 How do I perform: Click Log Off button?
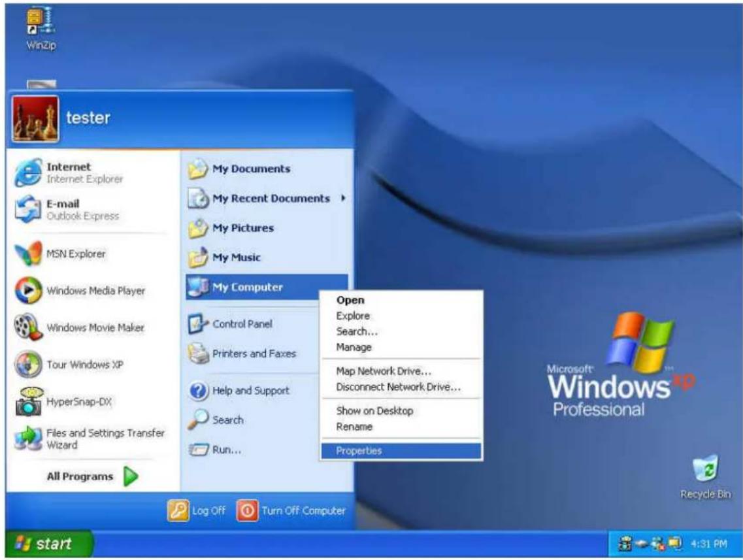tap(197, 511)
